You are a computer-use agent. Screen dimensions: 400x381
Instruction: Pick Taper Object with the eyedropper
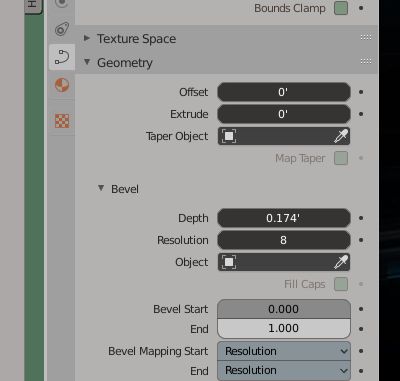coord(341,136)
